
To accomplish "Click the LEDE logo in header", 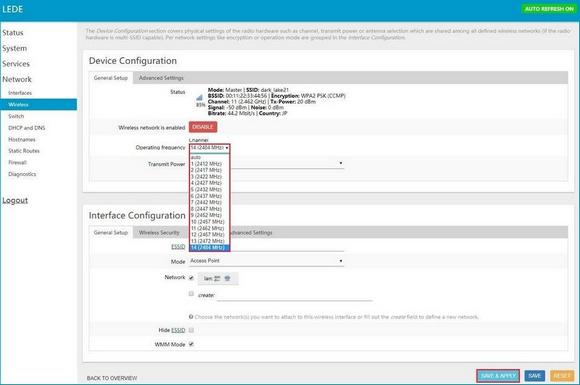I will tap(13, 9).
